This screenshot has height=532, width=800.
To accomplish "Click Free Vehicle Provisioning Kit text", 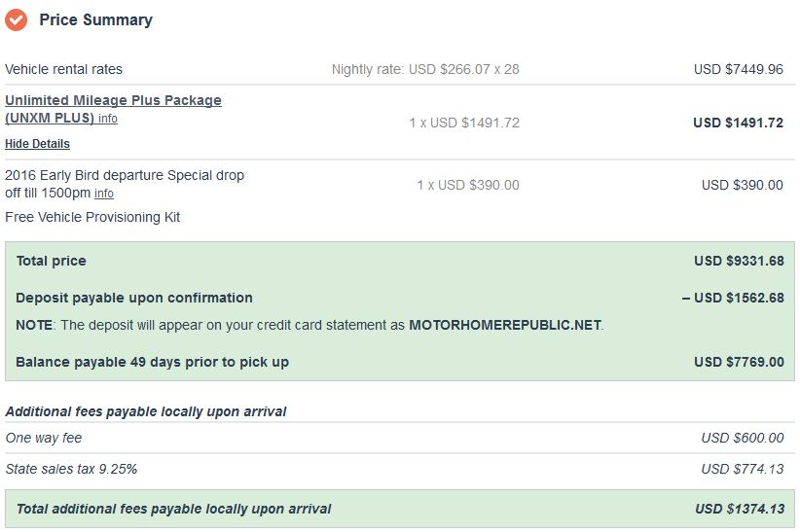I will coord(92,217).
